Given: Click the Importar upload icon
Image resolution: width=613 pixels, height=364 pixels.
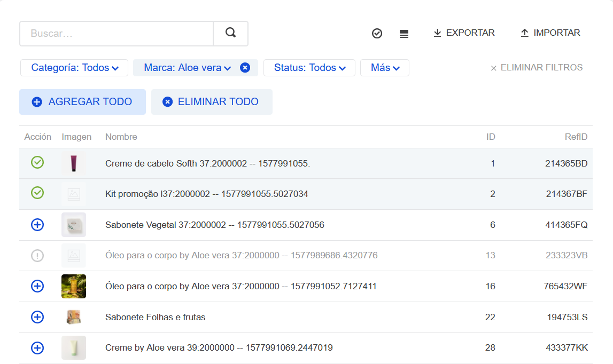Looking at the screenshot, I should [523, 33].
